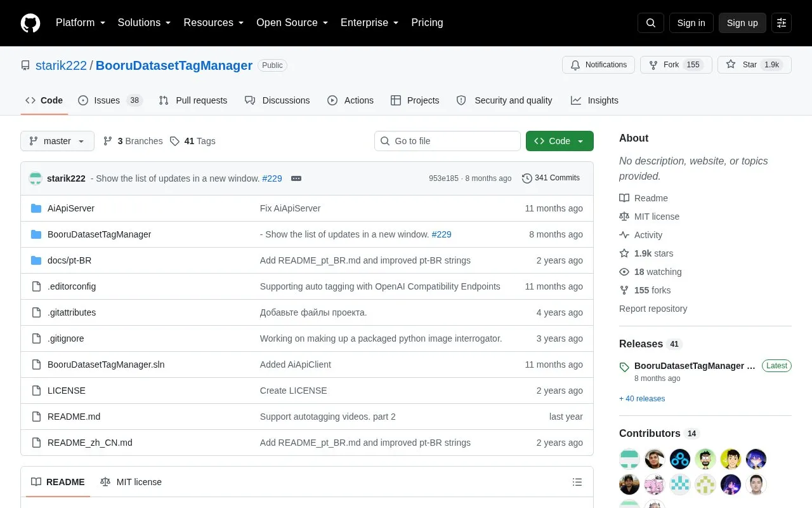This screenshot has width=812, height=508.
Task: Expand the Platform navigation menu
Action: click(x=81, y=23)
